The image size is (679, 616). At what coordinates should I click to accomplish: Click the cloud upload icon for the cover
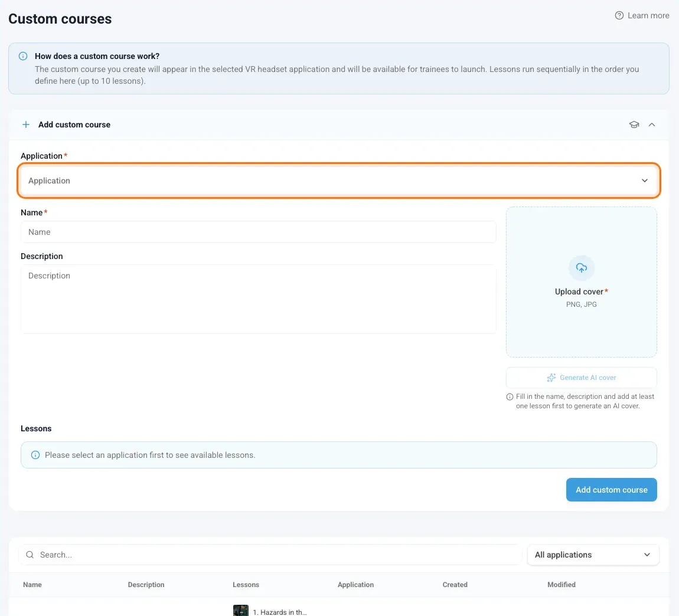[x=581, y=268]
